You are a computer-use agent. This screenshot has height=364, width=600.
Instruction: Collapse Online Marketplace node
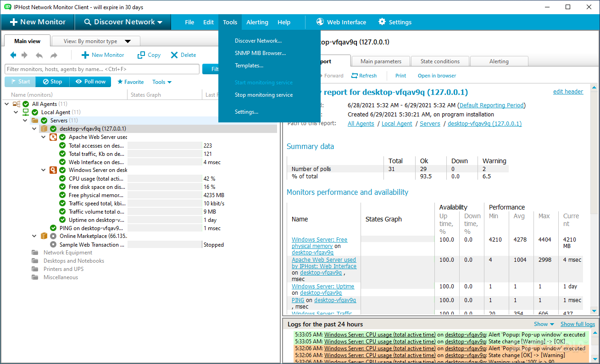(x=34, y=236)
